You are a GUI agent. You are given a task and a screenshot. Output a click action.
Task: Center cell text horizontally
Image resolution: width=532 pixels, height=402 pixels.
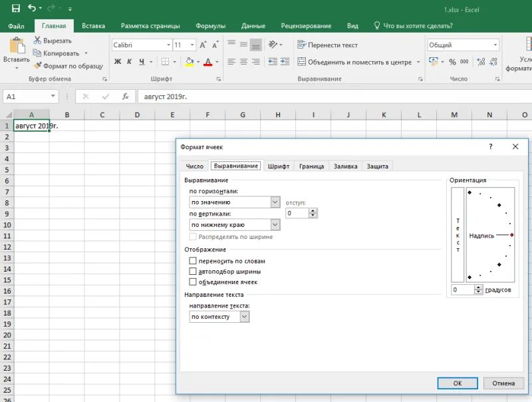(x=243, y=61)
